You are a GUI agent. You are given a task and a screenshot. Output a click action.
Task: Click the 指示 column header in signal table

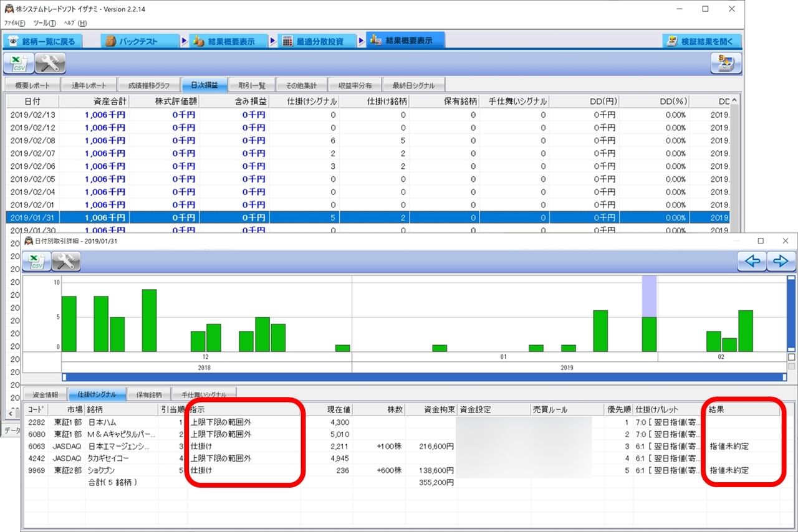[x=244, y=410]
